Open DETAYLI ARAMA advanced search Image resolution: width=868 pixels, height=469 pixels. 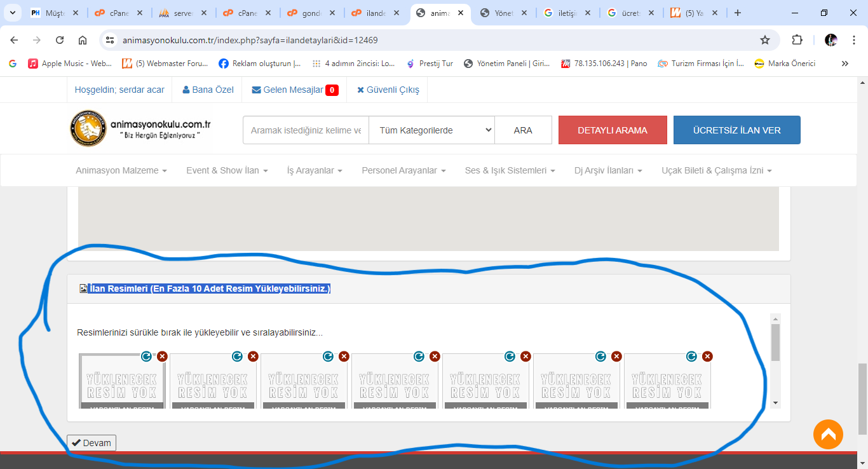pyautogui.click(x=613, y=130)
